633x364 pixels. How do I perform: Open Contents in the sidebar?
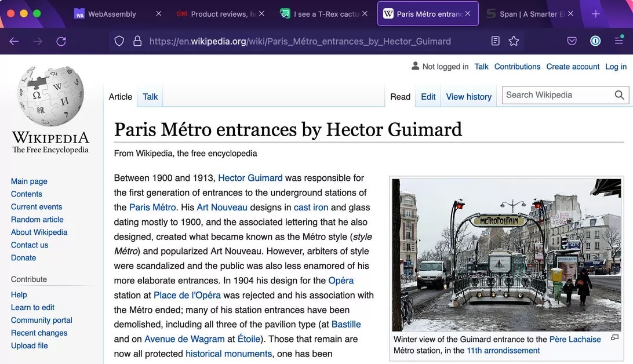coord(27,194)
